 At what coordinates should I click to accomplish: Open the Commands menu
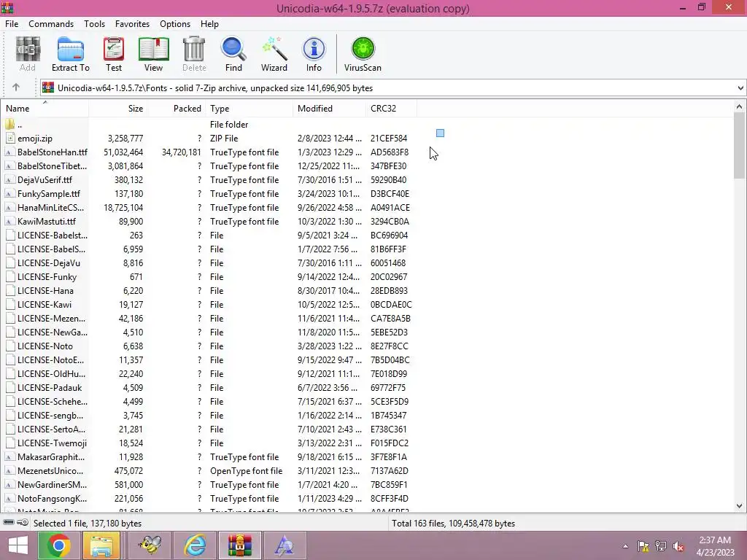(51, 24)
